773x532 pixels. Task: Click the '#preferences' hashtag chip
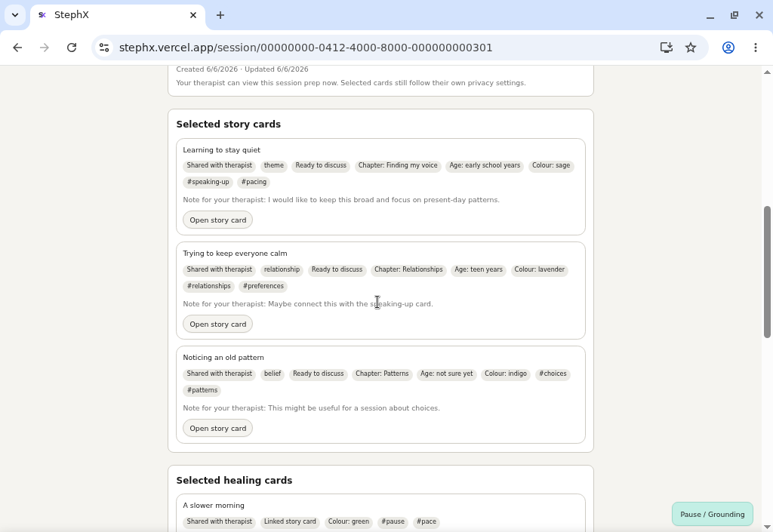(x=263, y=286)
